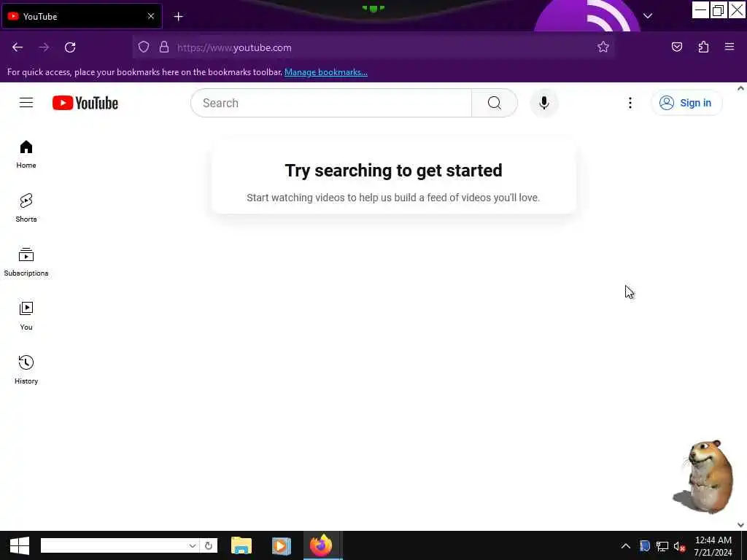Image resolution: width=747 pixels, height=560 pixels.
Task: Open tracking protection shield info
Action: coord(144,47)
